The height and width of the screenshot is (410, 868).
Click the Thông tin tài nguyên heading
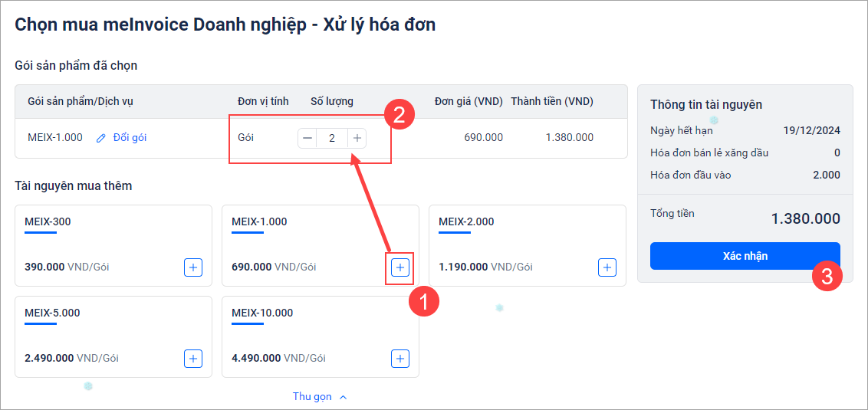(706, 104)
